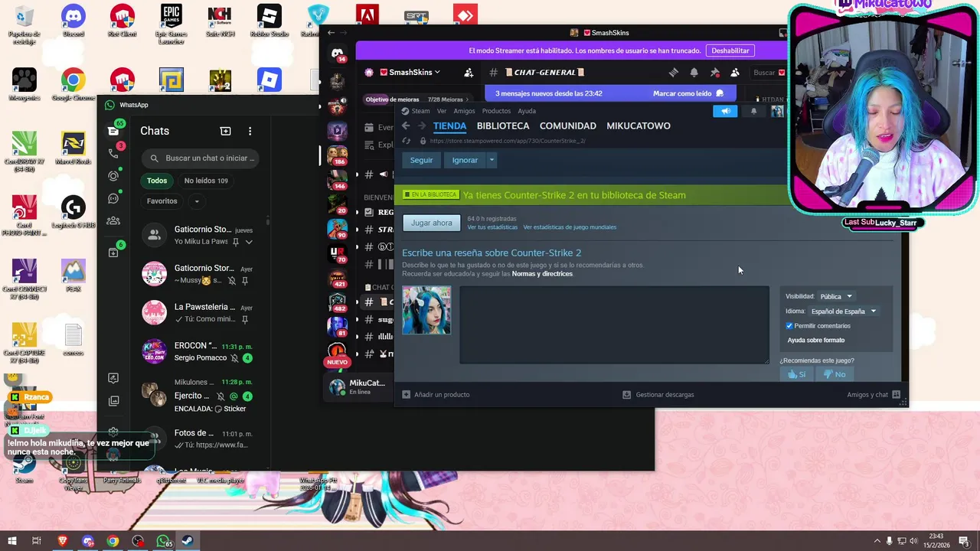Reload the Steam store page

click(x=407, y=141)
